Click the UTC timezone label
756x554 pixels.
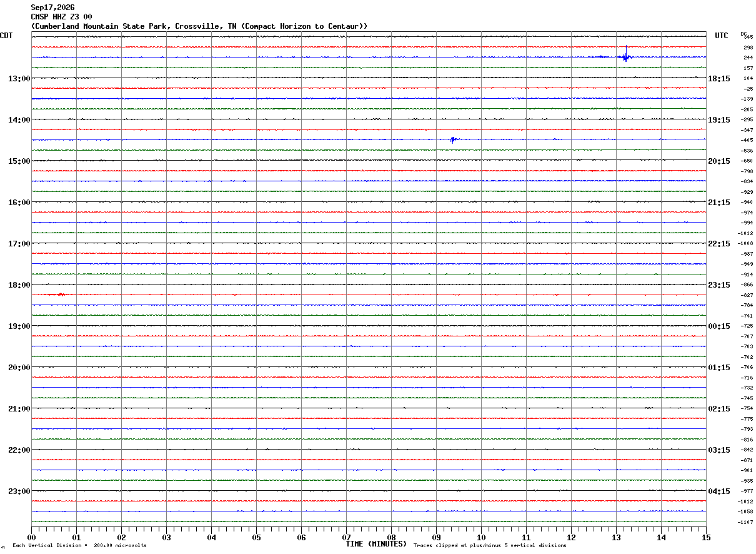722,36
